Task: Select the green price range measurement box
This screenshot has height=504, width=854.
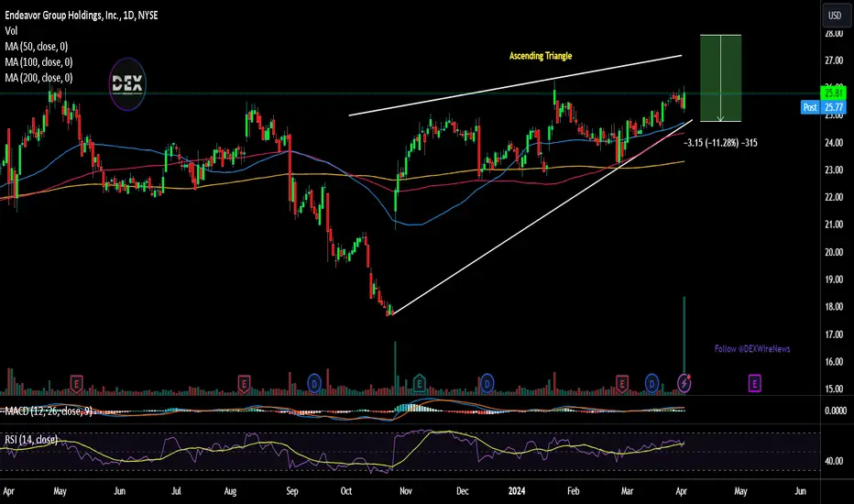Action: pyautogui.click(x=720, y=78)
